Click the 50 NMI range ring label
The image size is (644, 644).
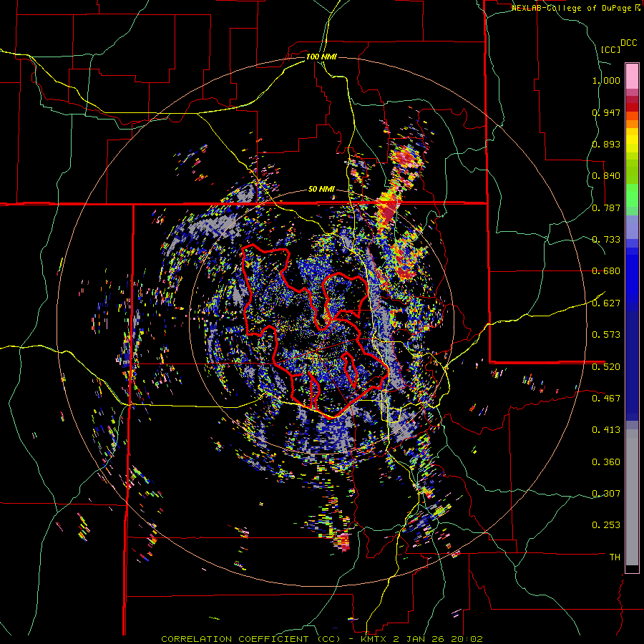321,190
